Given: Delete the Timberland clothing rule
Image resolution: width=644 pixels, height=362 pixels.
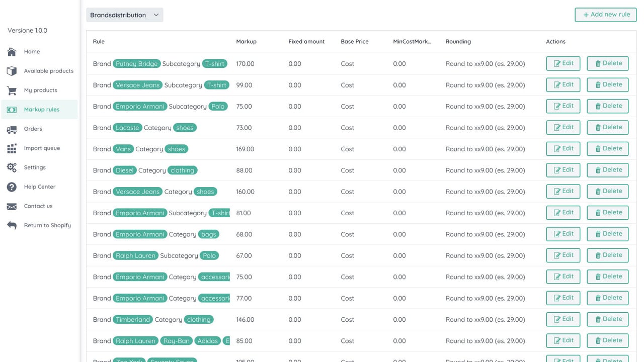Looking at the screenshot, I should click(608, 319).
